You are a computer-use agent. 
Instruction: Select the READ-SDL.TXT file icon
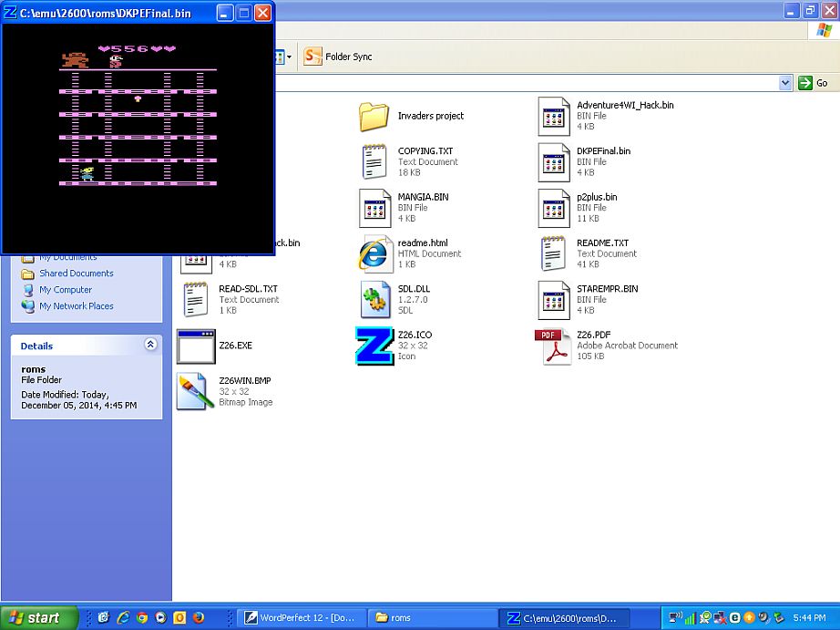[x=196, y=300]
